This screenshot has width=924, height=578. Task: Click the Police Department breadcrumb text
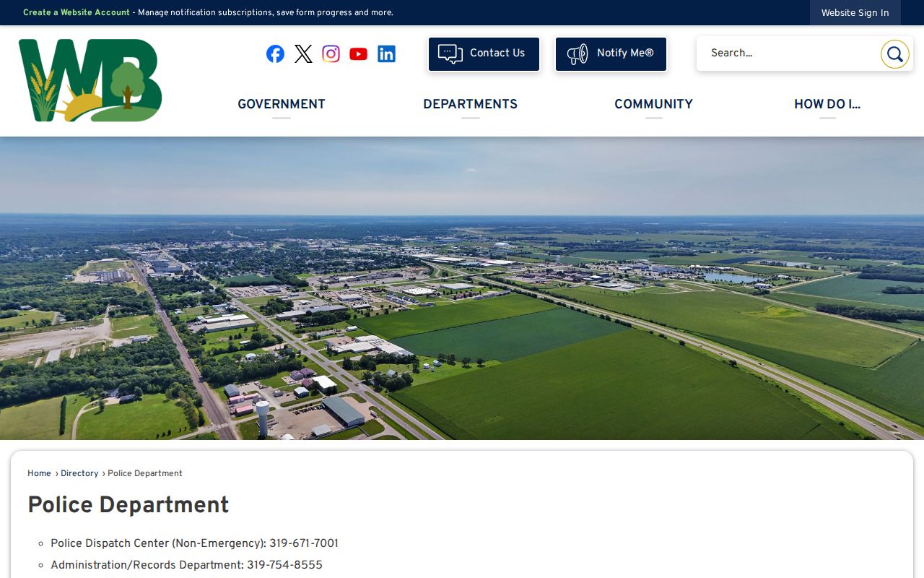pos(145,473)
